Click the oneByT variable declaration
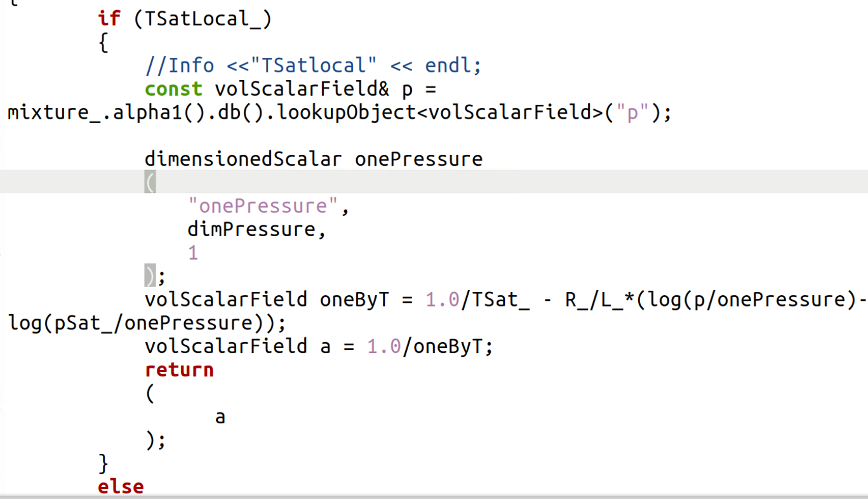Screen dimensions: 868x499 pyautogui.click(x=353, y=299)
